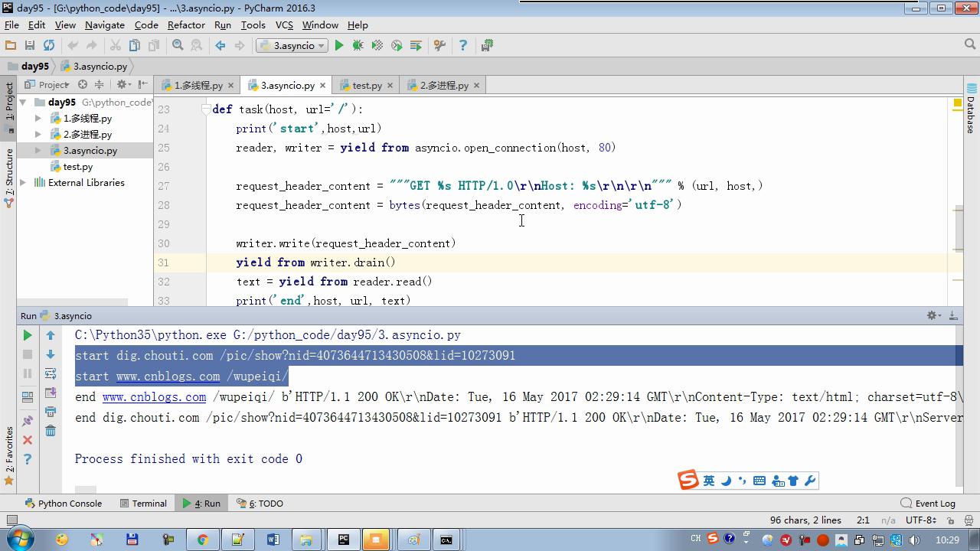980x551 pixels.
Task: Run 3.asyncio with the toolbar green play
Action: [339, 46]
